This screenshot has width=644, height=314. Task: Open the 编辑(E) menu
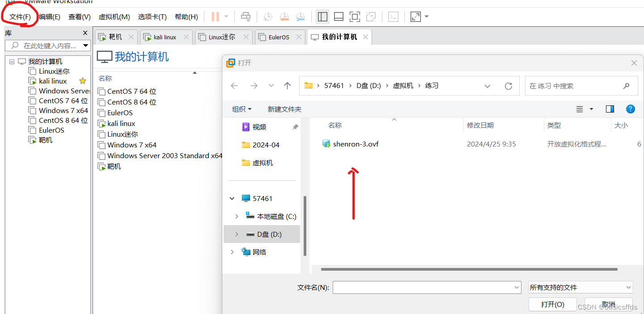pos(50,17)
